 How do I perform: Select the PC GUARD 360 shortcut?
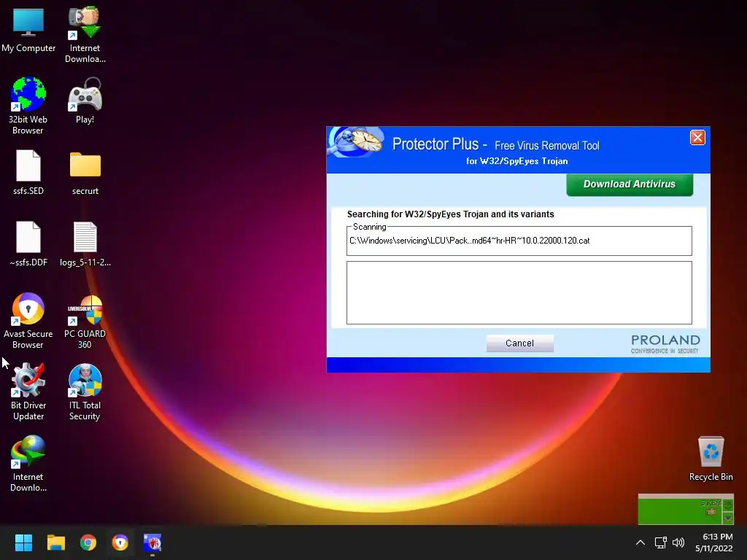[x=85, y=322]
